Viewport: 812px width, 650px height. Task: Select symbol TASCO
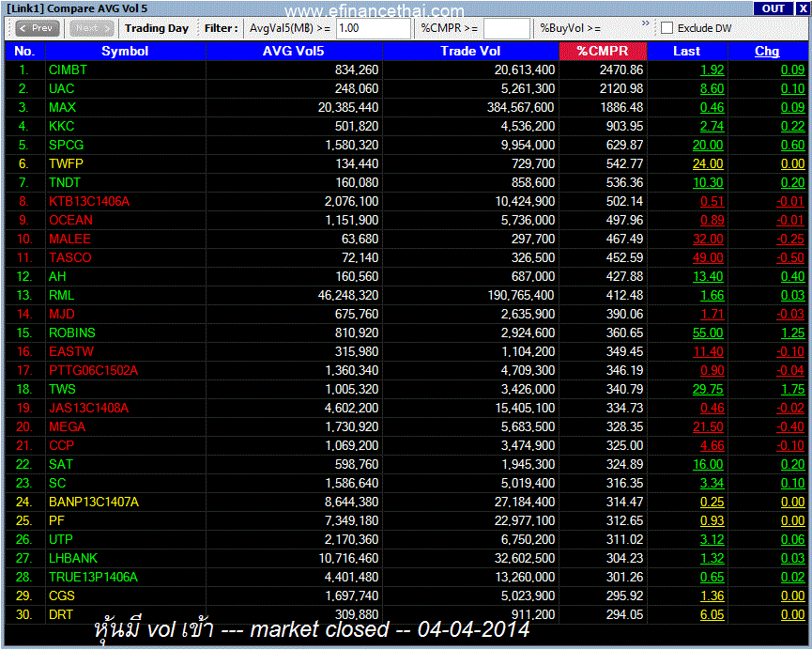[x=69, y=257]
